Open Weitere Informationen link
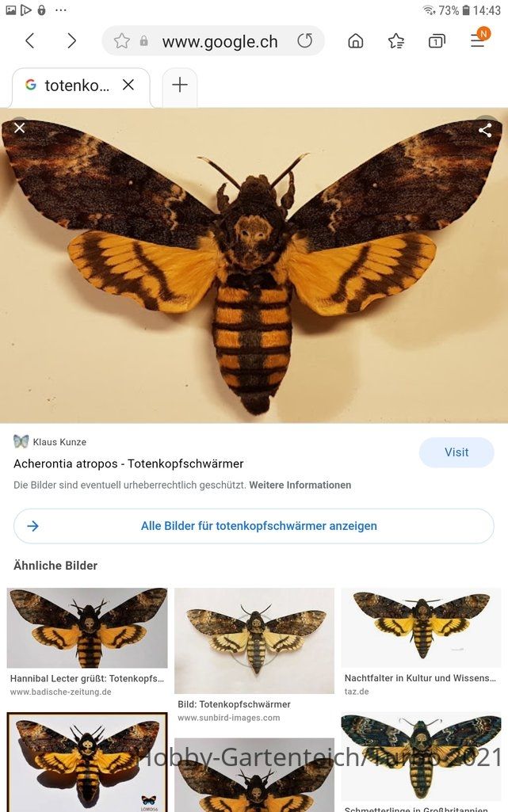The height and width of the screenshot is (812, 508). click(x=300, y=486)
